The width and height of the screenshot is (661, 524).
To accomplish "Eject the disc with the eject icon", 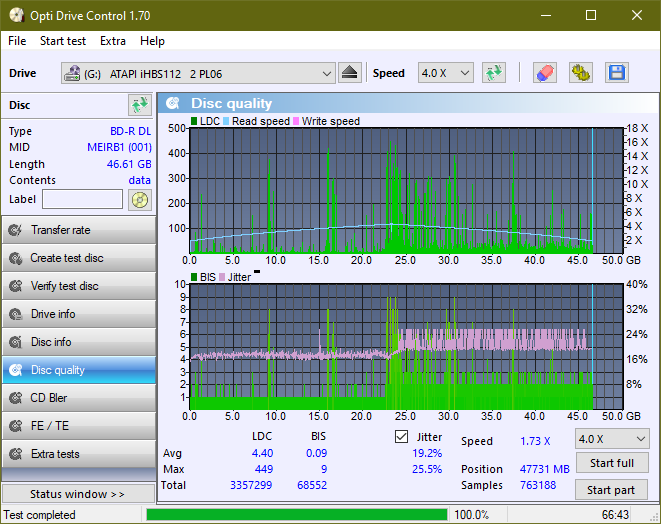I will pyautogui.click(x=349, y=73).
